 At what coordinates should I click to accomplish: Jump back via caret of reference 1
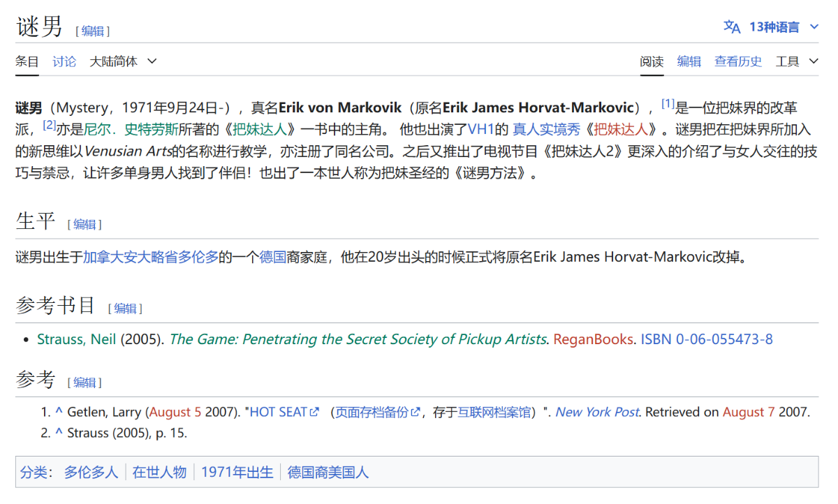click(59, 412)
